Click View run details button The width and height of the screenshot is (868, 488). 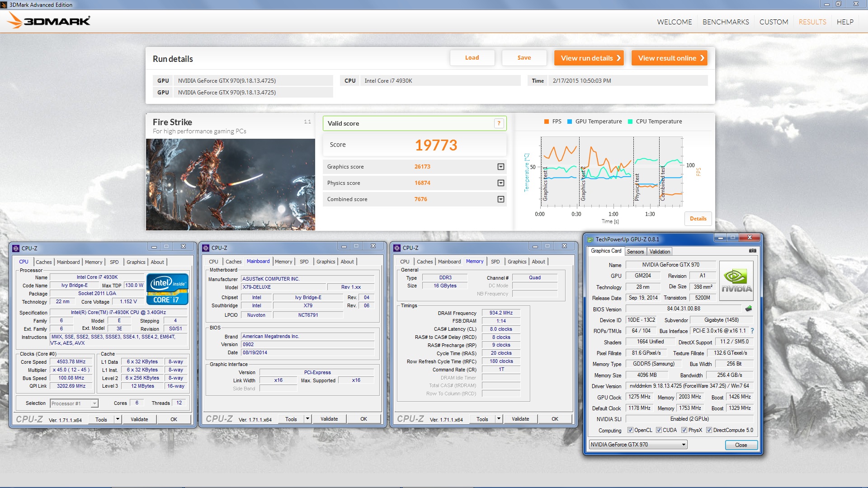pos(589,58)
